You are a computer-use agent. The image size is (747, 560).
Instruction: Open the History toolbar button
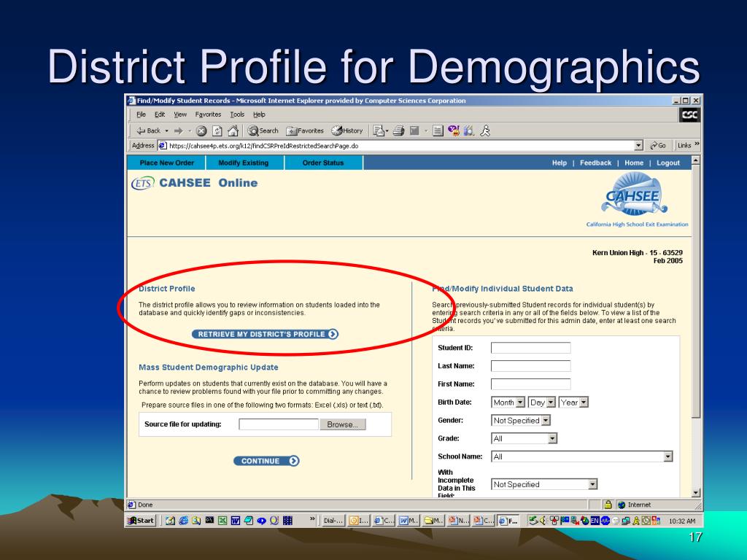[347, 131]
